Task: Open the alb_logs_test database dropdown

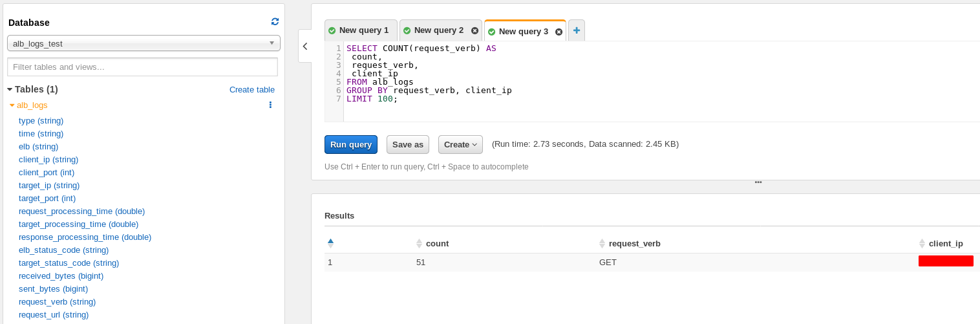Action: (144, 43)
